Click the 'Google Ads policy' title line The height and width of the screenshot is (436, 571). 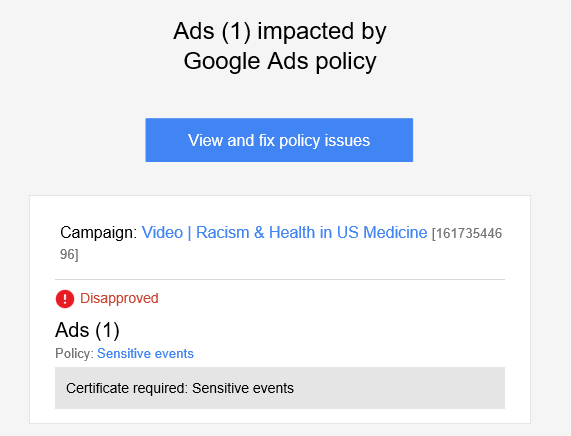point(280,61)
